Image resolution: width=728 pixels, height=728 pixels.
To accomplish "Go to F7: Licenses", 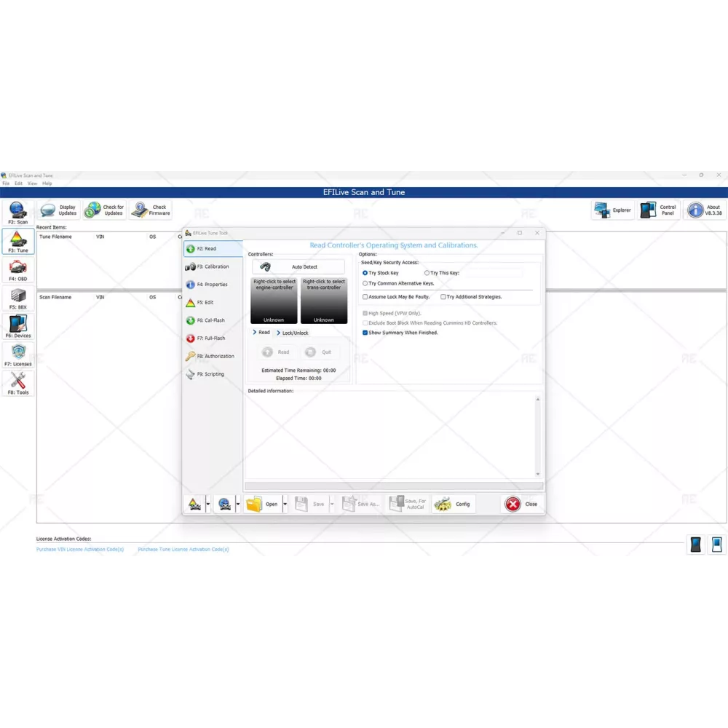I will 17,355.
